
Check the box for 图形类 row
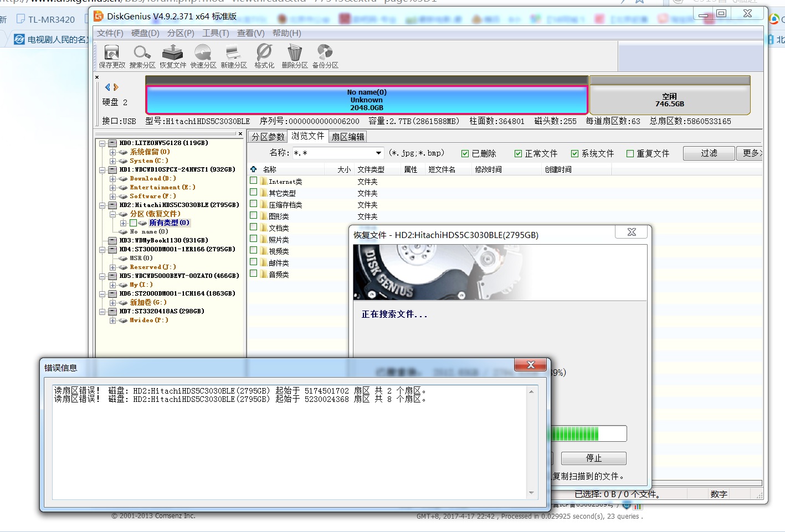(x=254, y=215)
